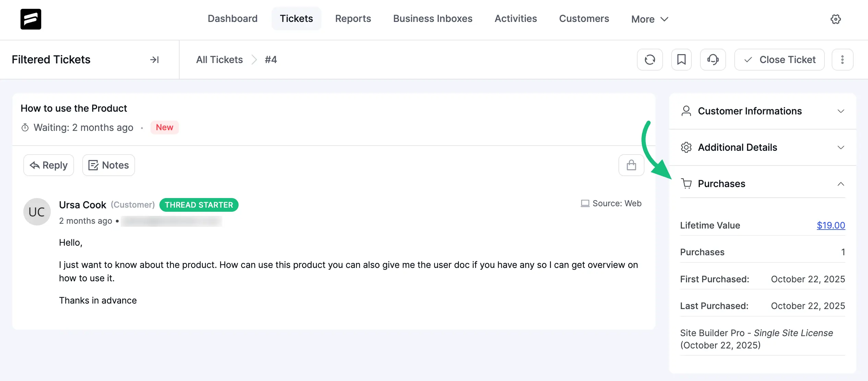
Task: Click the Reply button
Action: [49, 165]
